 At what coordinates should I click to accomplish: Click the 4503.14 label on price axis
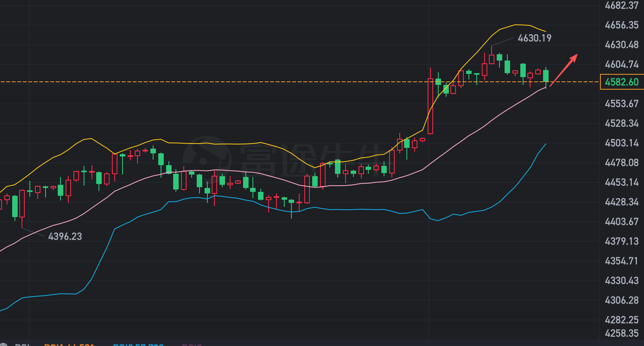pos(622,143)
